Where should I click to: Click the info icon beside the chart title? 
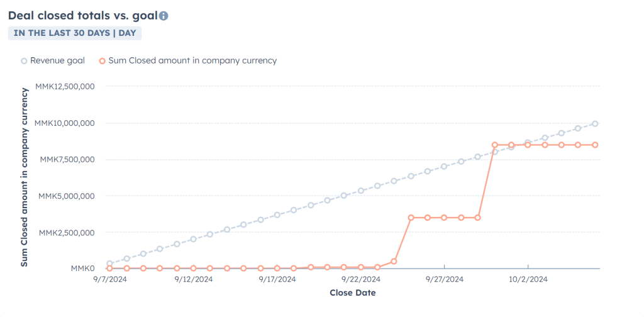(x=164, y=16)
